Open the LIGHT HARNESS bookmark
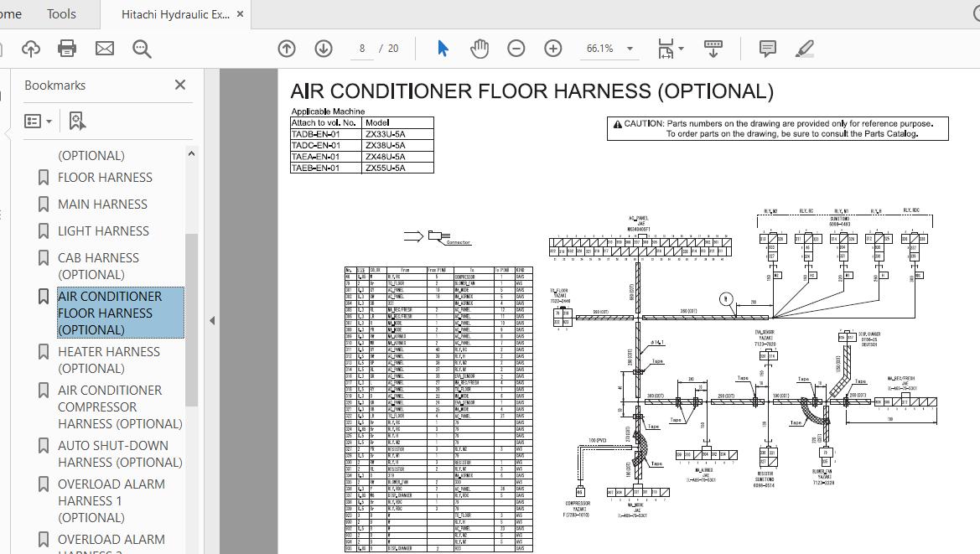The image size is (980, 554). (103, 231)
